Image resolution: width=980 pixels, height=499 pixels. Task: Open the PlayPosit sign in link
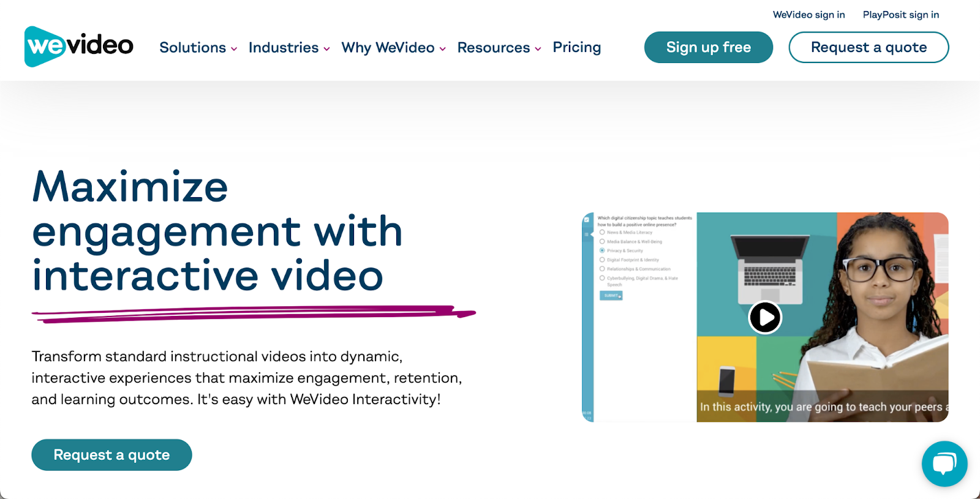click(x=900, y=15)
